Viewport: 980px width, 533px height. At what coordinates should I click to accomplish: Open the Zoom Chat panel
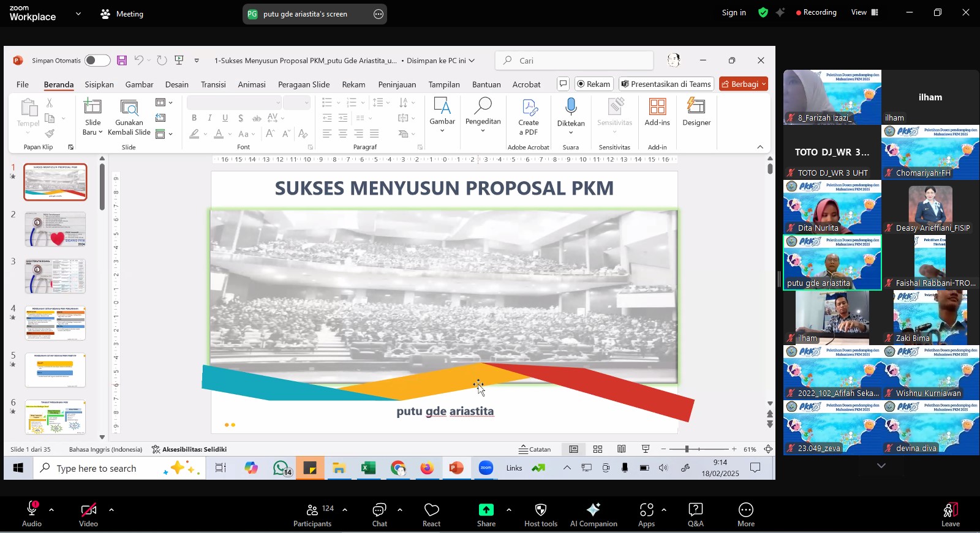[379, 510]
